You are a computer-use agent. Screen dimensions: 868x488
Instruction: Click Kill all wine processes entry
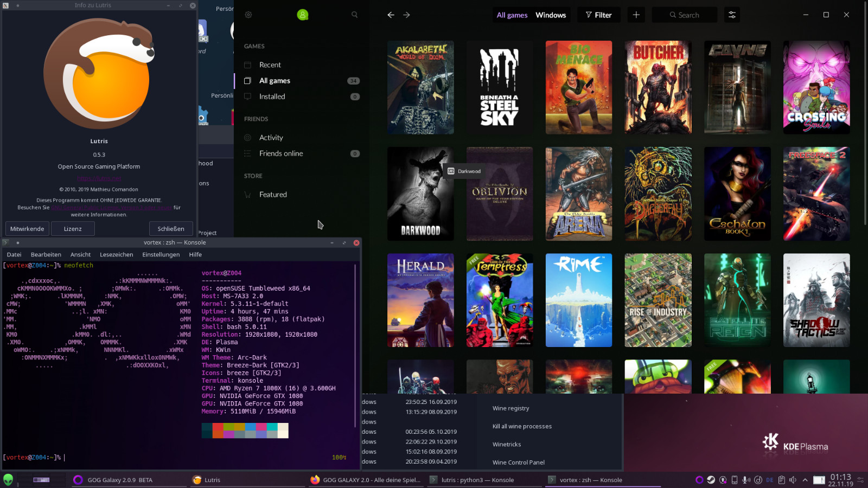522,426
